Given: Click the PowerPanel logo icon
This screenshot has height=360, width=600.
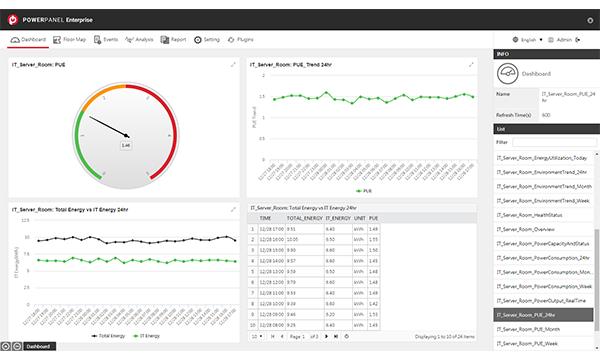Looking at the screenshot, I should 13,20.
